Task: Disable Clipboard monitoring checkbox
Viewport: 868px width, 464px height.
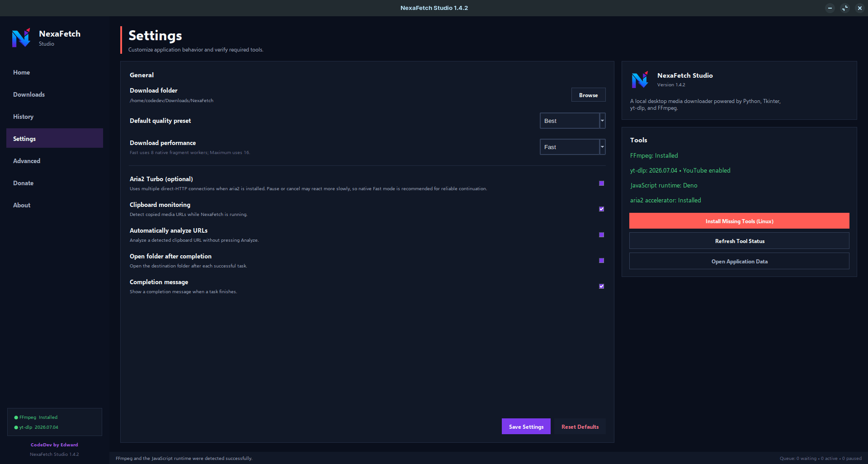Action: (601, 209)
